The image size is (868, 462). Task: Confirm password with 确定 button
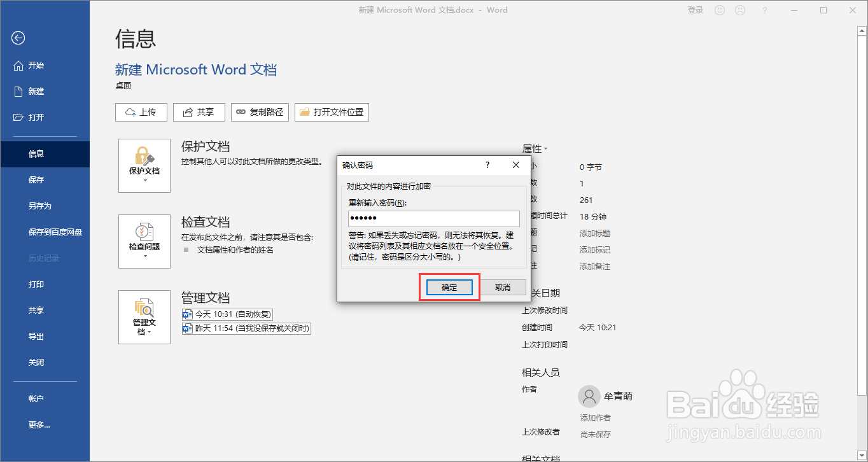pos(449,288)
